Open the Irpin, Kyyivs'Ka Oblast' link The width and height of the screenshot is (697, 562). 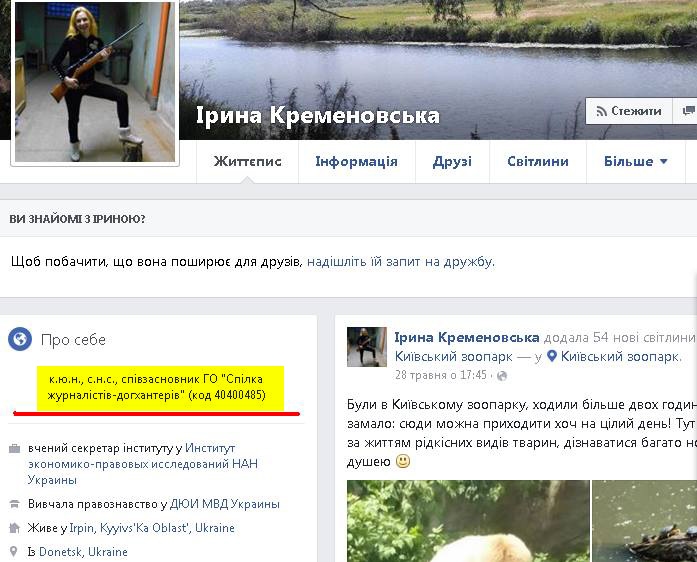tap(152, 528)
